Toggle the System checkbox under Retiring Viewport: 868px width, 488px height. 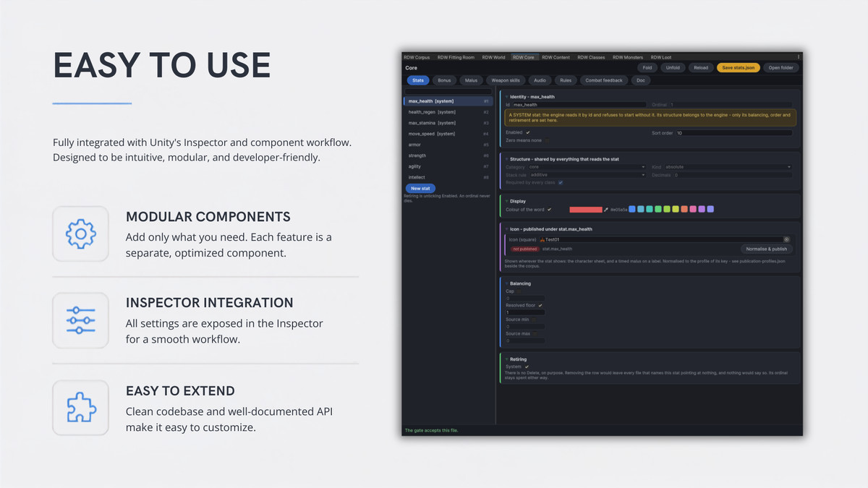pos(527,367)
